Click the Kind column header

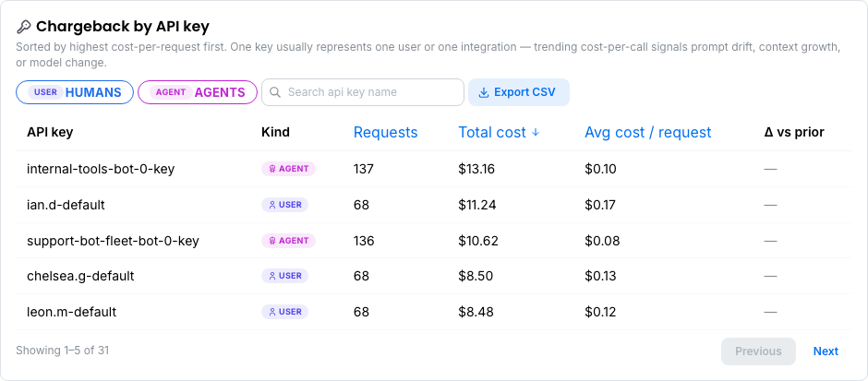coord(275,133)
